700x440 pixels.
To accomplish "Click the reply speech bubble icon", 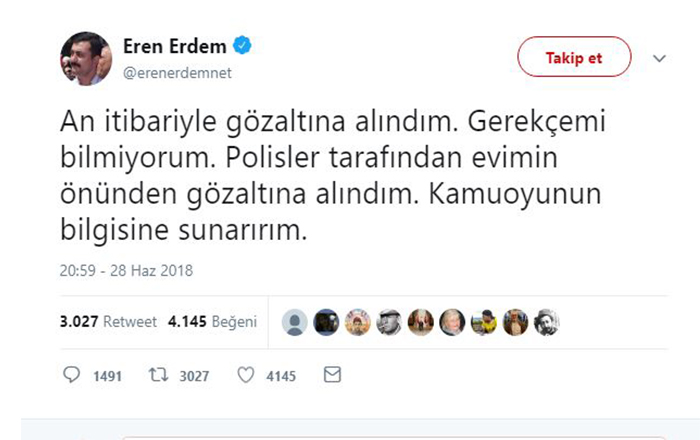I will click(71, 375).
